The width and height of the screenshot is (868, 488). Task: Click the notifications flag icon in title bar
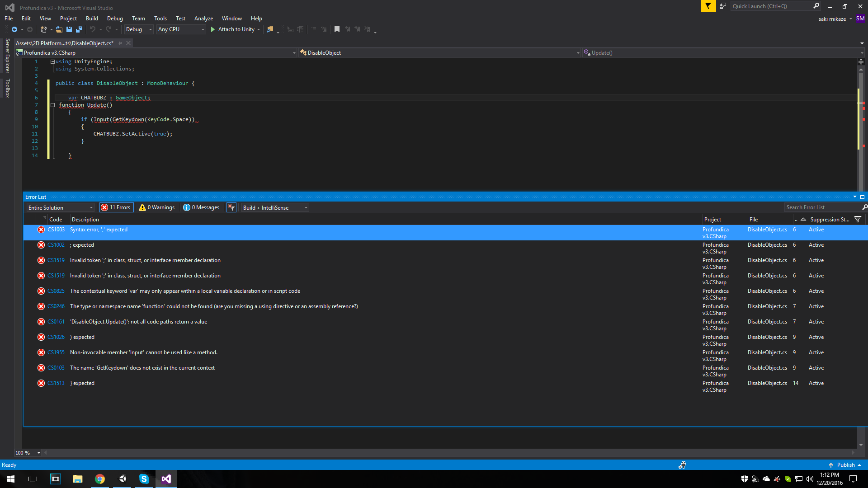(708, 6)
